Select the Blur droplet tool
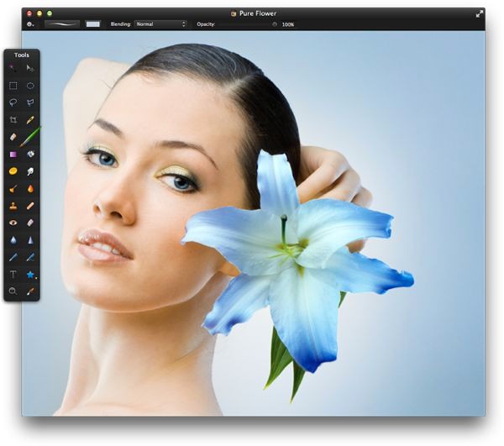Image resolution: width=504 pixels, height=446 pixels. pos(13,240)
